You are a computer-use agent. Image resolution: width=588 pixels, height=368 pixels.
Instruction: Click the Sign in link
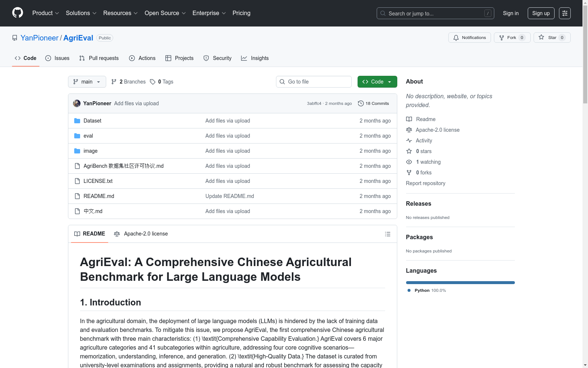[x=511, y=13]
